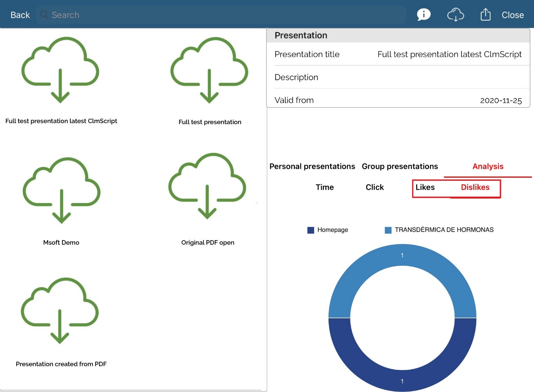Select the Likes analysis option
Viewport: 534px width, 392px height.
pos(425,187)
